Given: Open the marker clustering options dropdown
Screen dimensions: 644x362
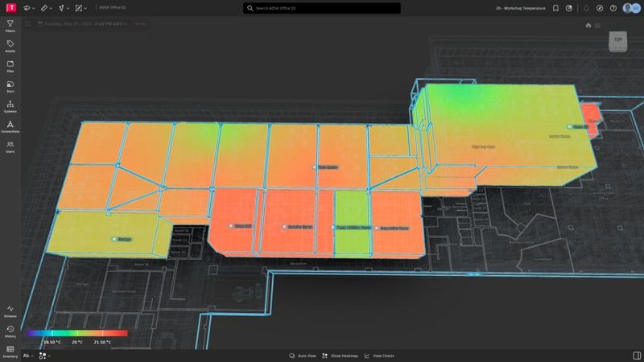Looking at the screenshot, I should coord(44,356).
